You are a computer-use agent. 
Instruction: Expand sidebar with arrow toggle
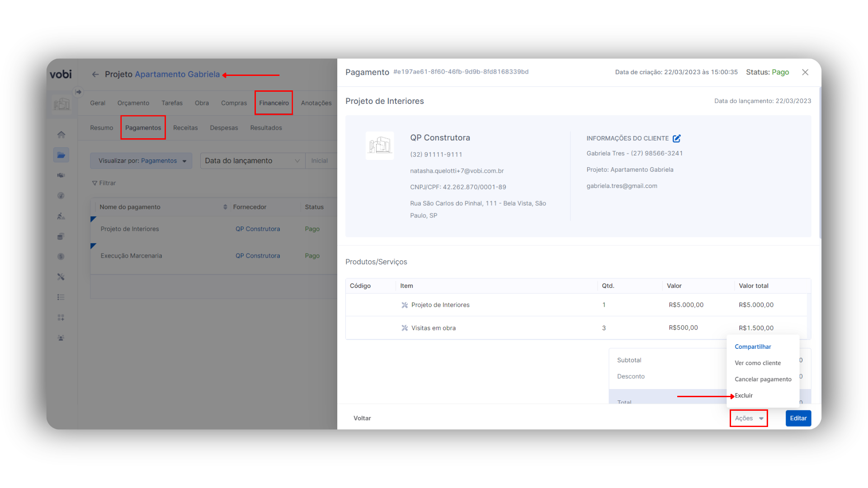click(78, 92)
